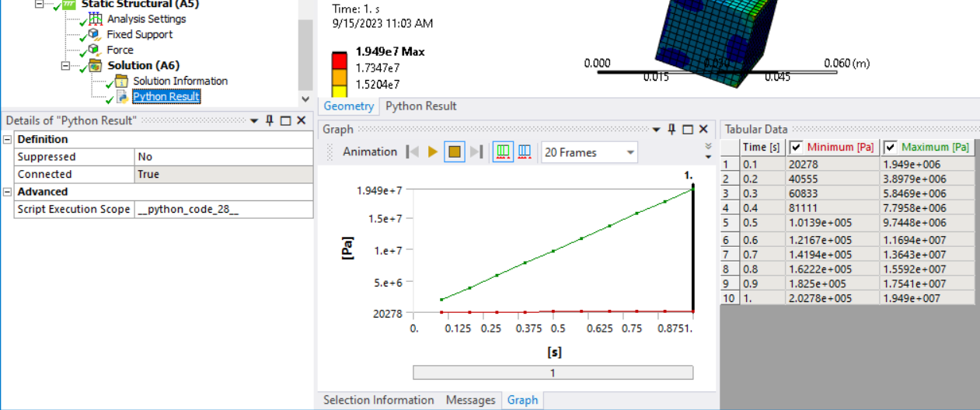The width and height of the screenshot is (980, 410).
Task: Pin the Graph panel
Action: (x=672, y=130)
